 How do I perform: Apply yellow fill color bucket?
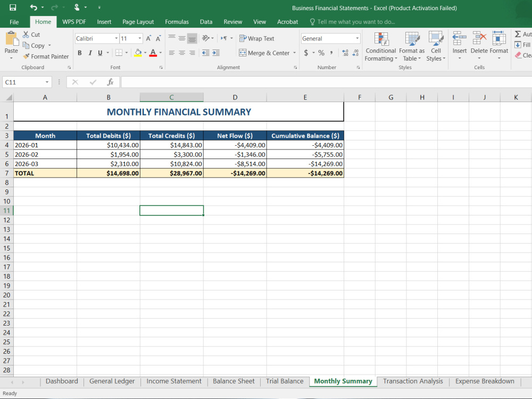[x=138, y=53]
